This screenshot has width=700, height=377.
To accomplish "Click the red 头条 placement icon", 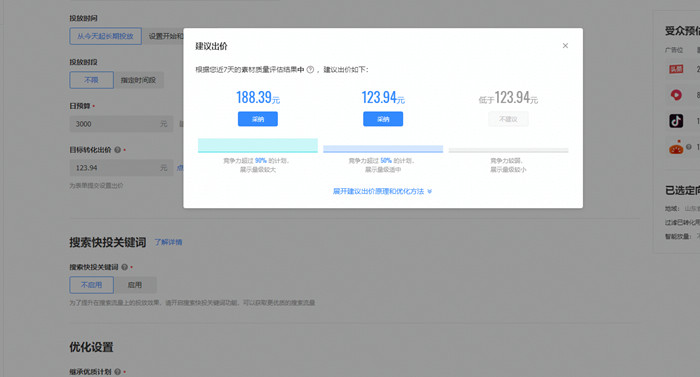I will [676, 69].
